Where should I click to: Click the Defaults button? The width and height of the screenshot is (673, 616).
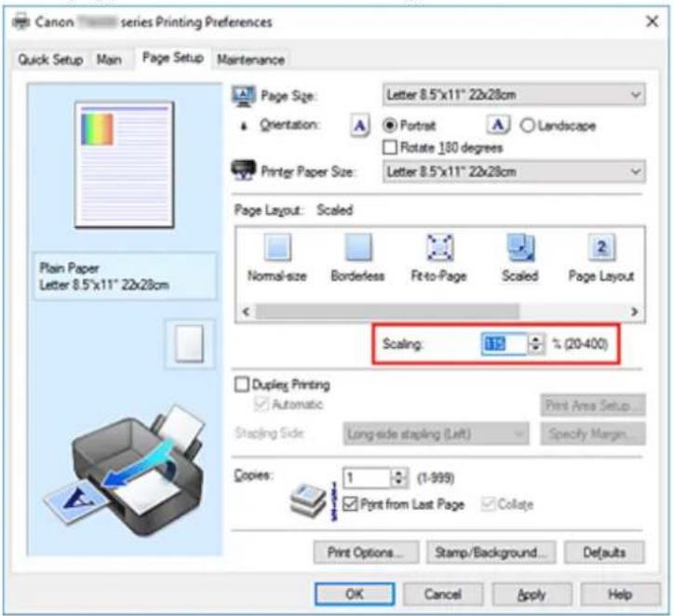[604, 552]
